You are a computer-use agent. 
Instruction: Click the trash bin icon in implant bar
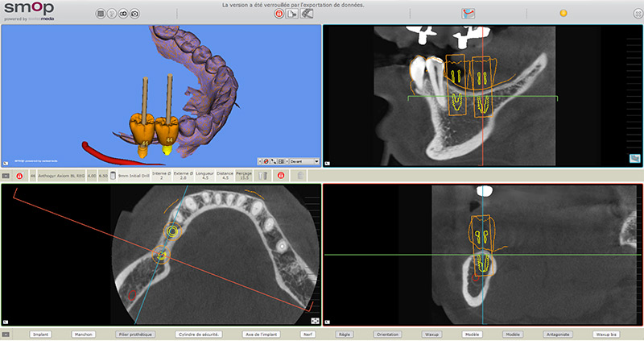299,174
